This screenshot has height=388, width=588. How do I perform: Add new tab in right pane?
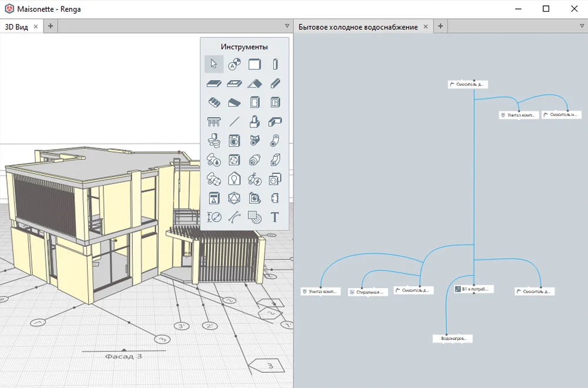[440, 26]
